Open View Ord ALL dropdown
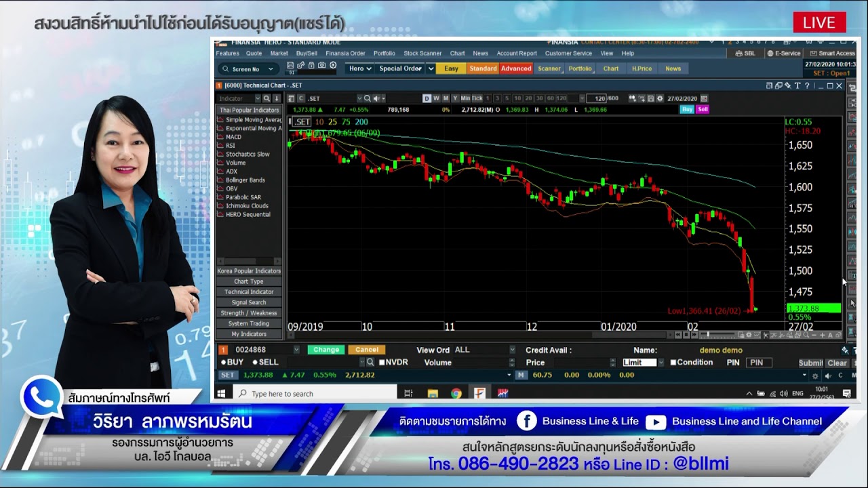 [512, 350]
